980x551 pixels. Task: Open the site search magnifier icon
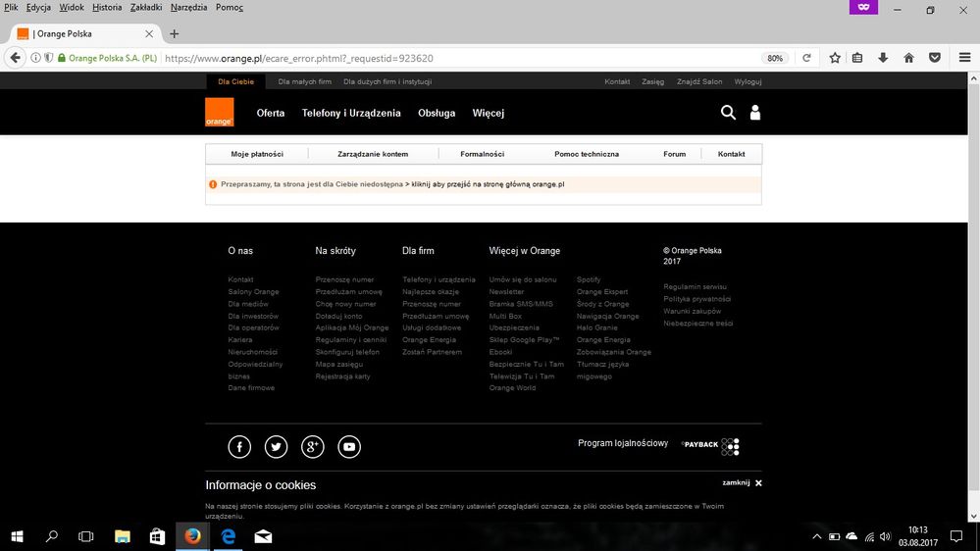coord(728,113)
